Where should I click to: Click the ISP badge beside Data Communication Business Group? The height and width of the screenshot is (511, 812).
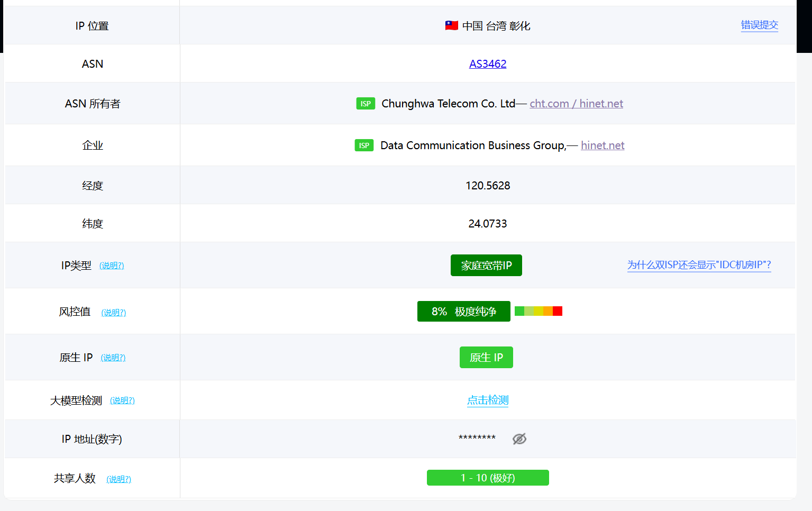click(364, 145)
